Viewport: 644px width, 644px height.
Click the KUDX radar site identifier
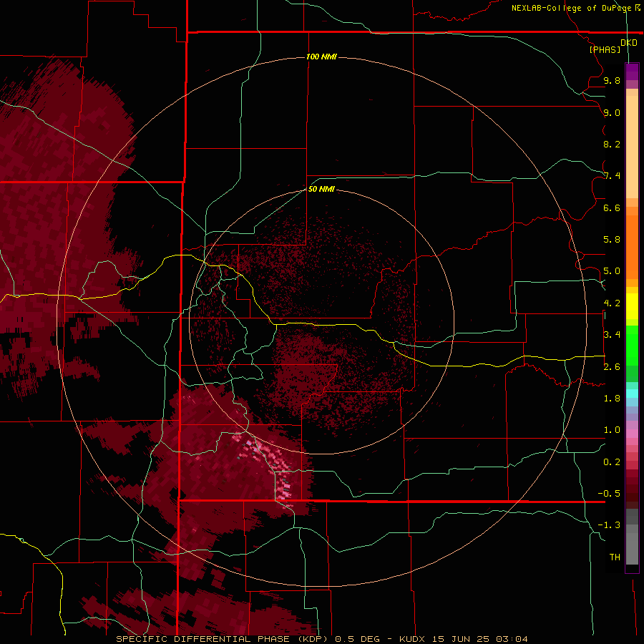pyautogui.click(x=413, y=639)
